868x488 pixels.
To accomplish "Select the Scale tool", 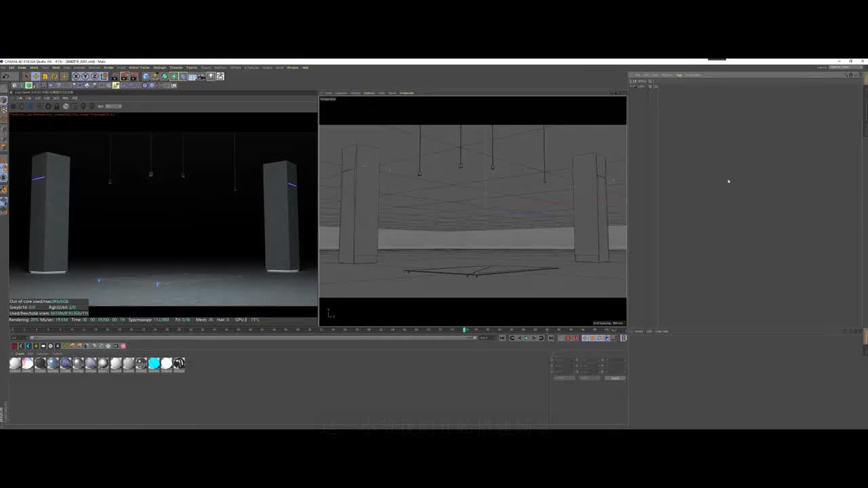I will [x=45, y=76].
